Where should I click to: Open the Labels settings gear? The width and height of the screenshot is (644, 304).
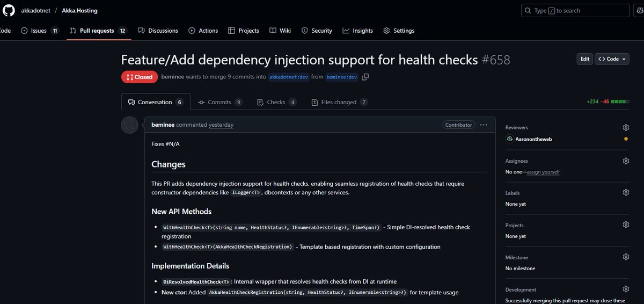coord(626,192)
